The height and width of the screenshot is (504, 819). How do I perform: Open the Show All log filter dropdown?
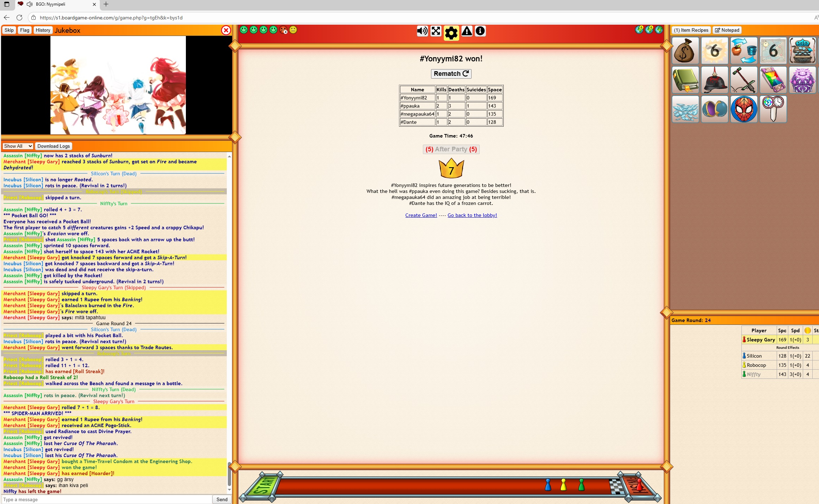18,146
